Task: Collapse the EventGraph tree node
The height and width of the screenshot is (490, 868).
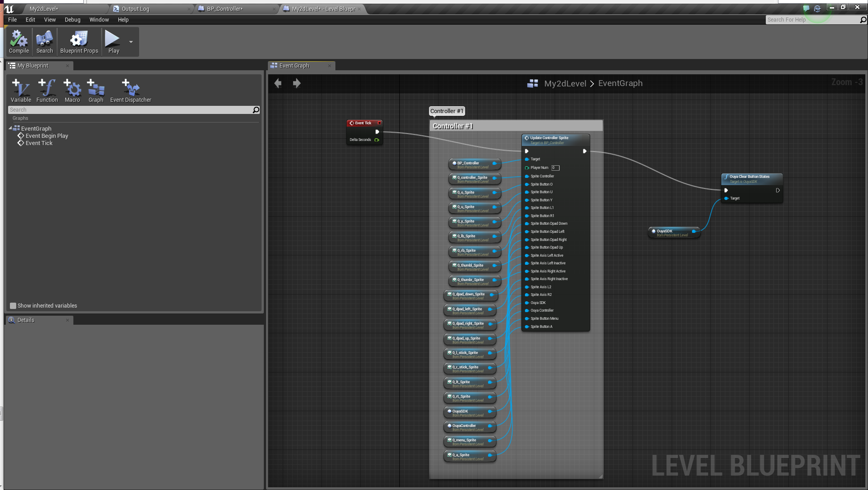Action: coord(10,128)
